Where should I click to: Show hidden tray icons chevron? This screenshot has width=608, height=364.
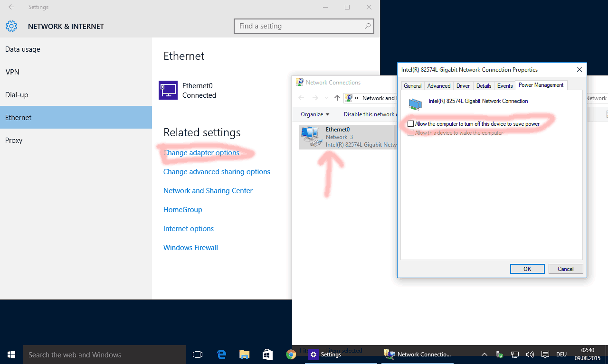(484, 355)
